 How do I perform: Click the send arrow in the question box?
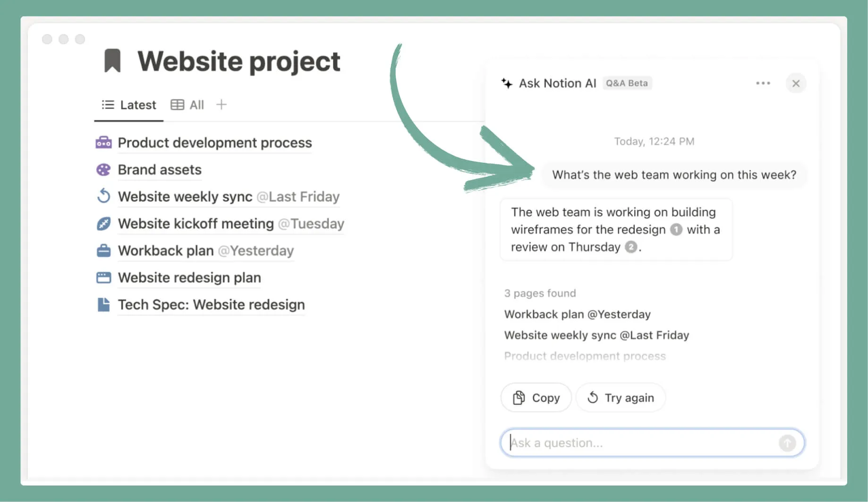(x=787, y=443)
